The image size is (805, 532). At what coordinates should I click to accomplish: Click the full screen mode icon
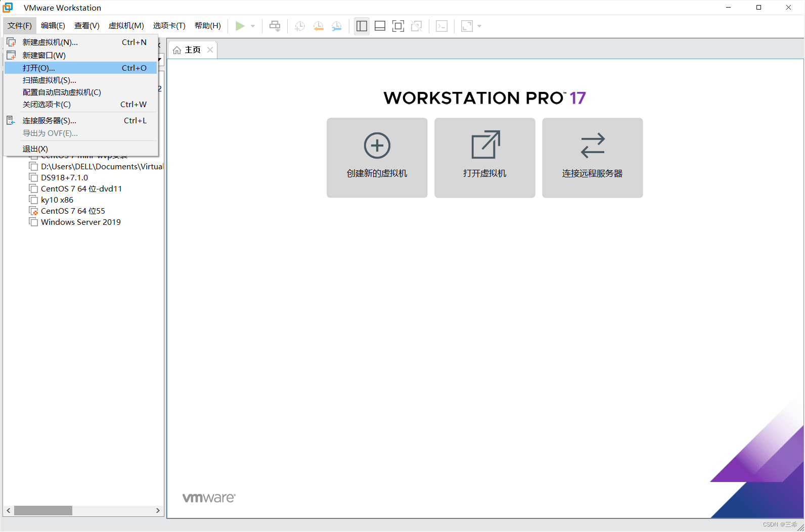click(398, 26)
